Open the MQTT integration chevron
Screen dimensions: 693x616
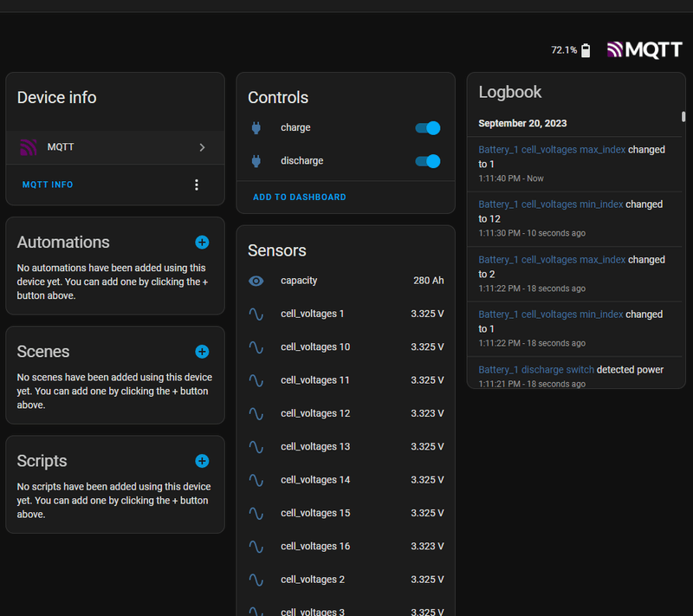pos(202,147)
